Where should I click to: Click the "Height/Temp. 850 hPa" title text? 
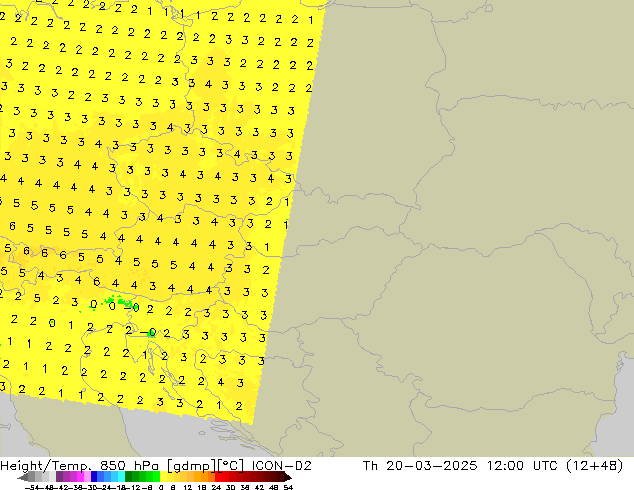81,466
